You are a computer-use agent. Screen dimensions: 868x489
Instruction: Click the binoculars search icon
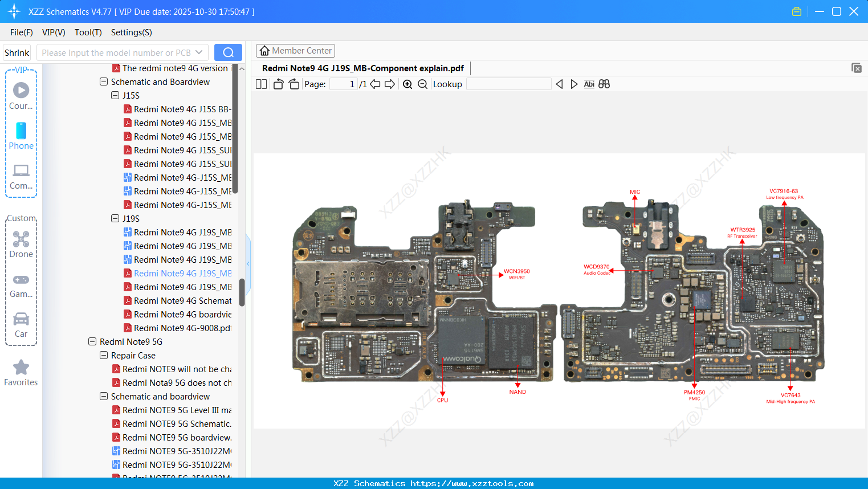click(604, 84)
